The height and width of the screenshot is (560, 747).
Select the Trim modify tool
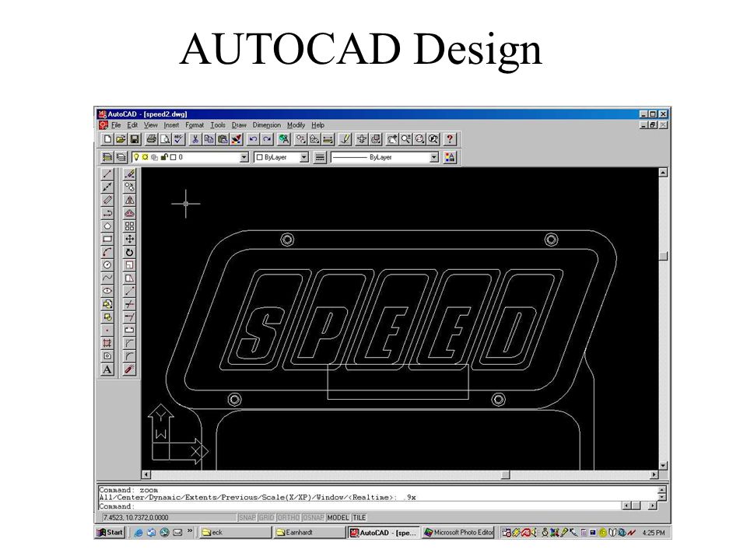tap(129, 304)
